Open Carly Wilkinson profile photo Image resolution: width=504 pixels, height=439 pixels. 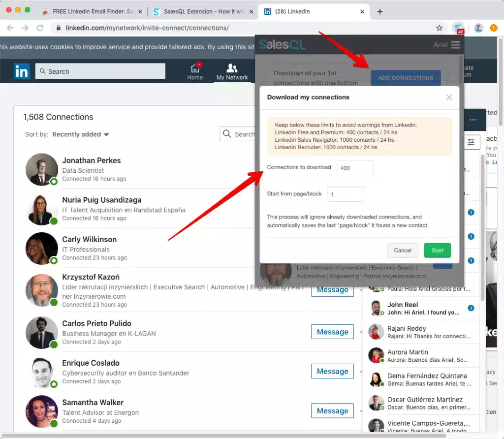click(x=42, y=249)
